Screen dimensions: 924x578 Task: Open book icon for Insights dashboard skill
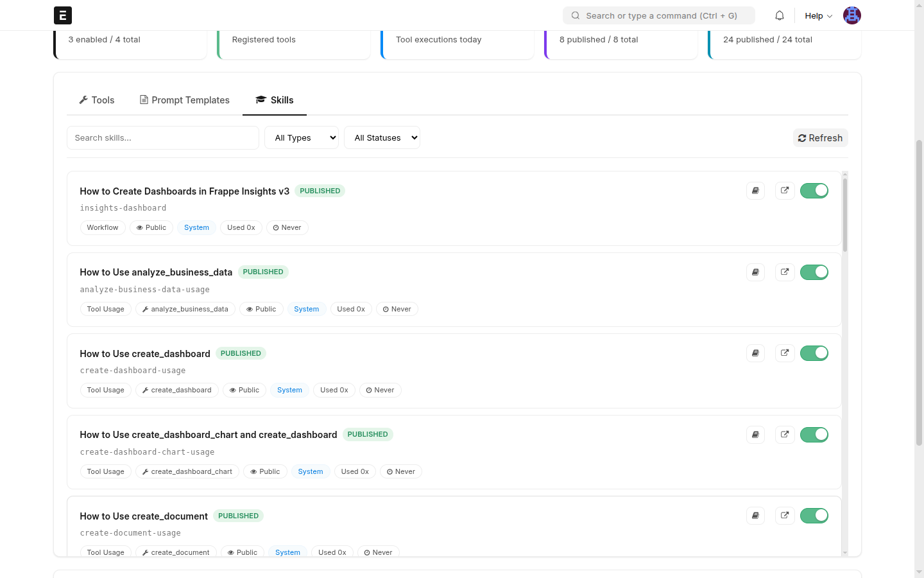pyautogui.click(x=756, y=191)
